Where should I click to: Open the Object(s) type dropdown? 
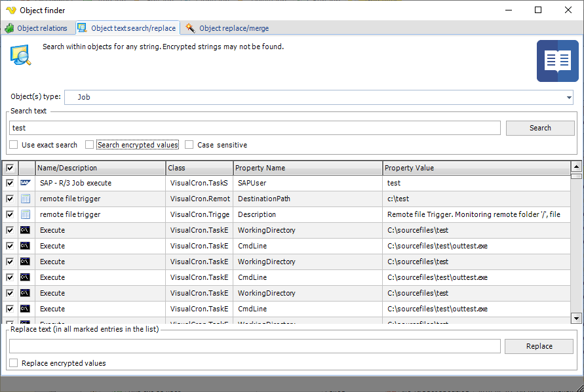point(568,97)
